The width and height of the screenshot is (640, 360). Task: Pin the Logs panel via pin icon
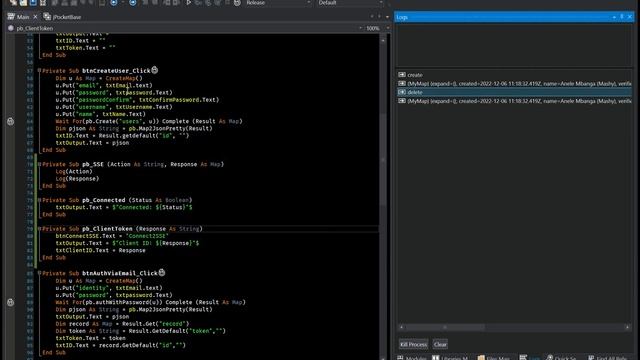tap(622, 17)
